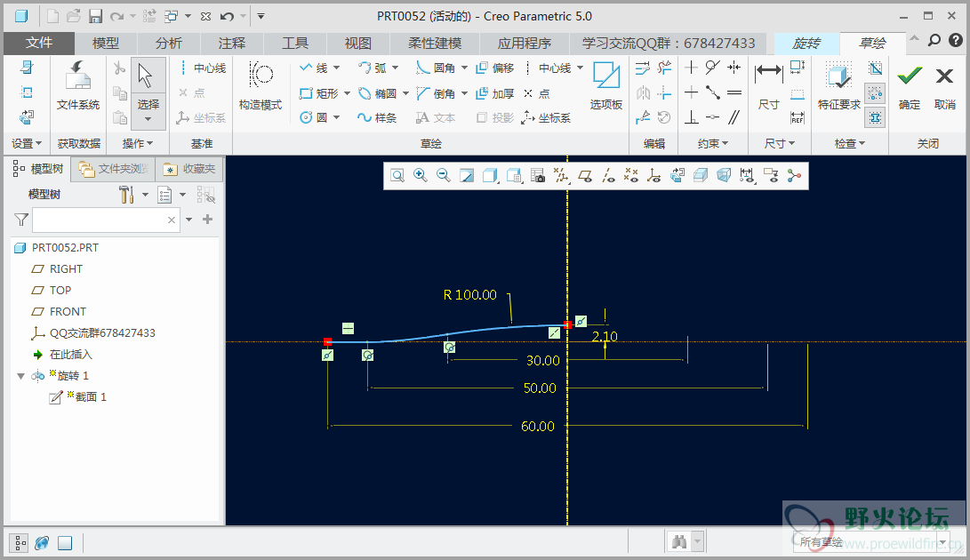Apply the Perpendicular constraint icon
Image resolution: width=970 pixels, height=560 pixels.
pos(692,117)
